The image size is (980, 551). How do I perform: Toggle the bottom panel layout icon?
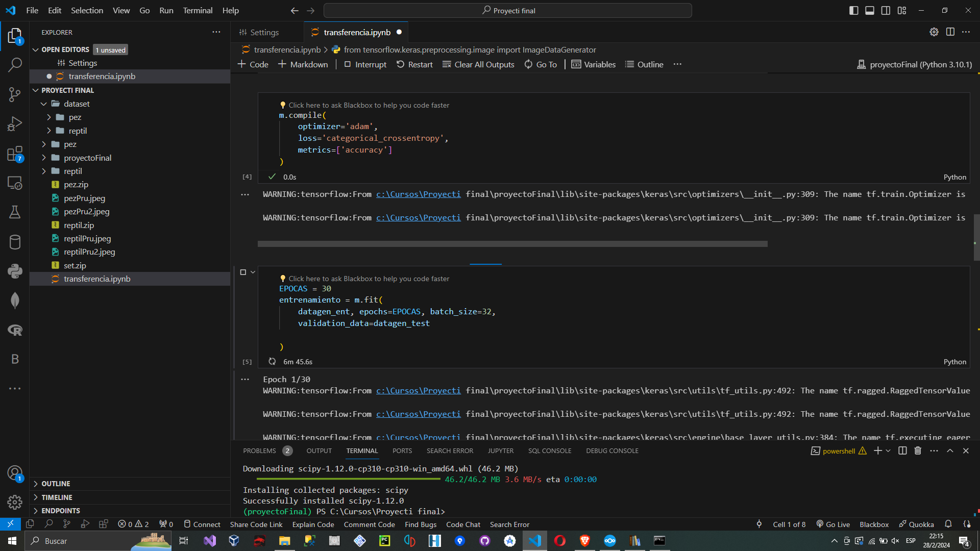coord(870,10)
